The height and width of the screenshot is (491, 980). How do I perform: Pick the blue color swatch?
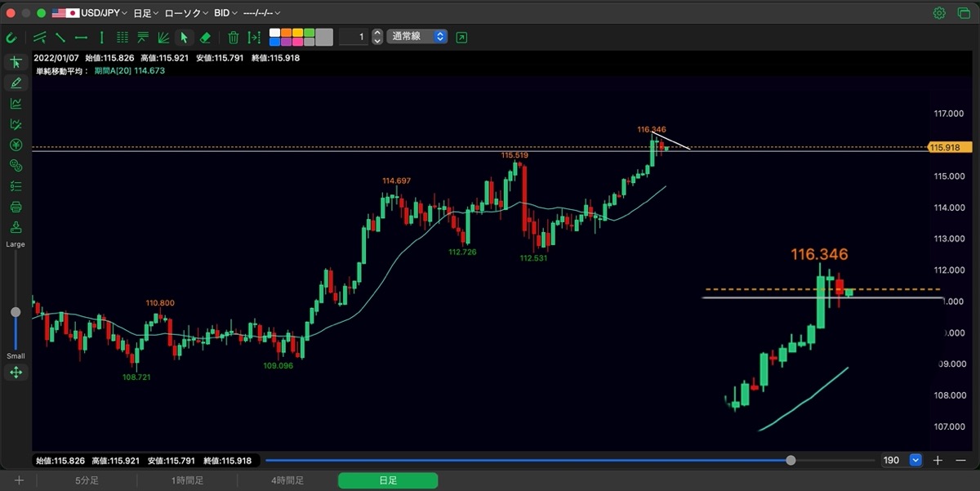(275, 41)
